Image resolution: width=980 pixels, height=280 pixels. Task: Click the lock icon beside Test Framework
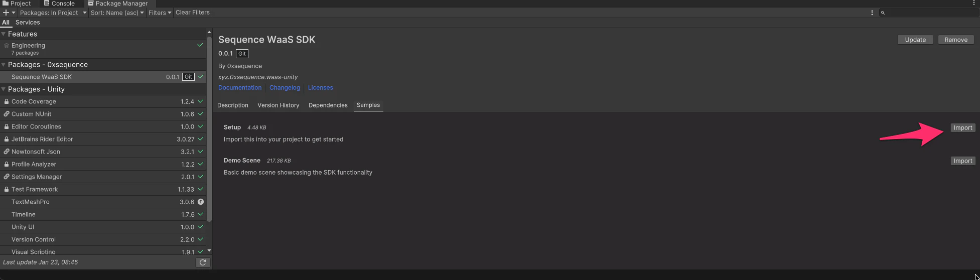(x=7, y=189)
